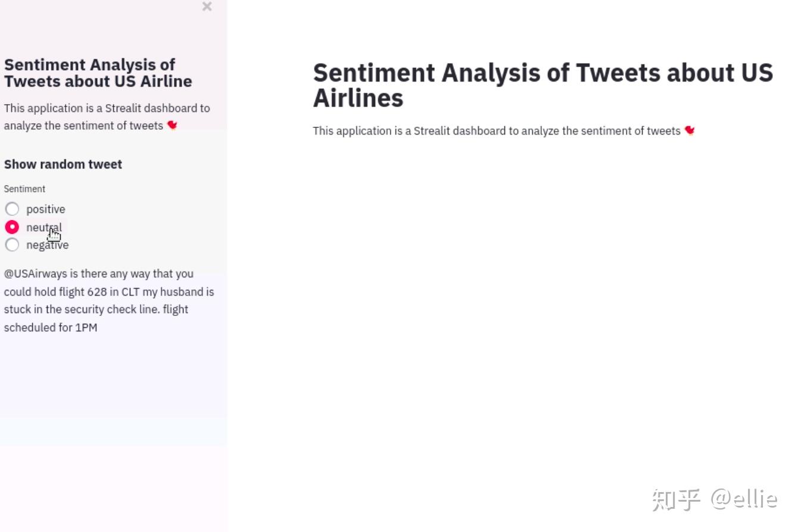Click the "neutral" option label text

[43, 227]
